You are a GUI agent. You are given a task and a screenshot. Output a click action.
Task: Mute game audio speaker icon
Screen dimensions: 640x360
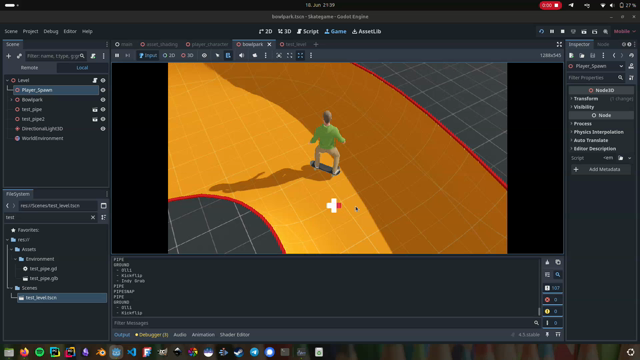coord(242,56)
